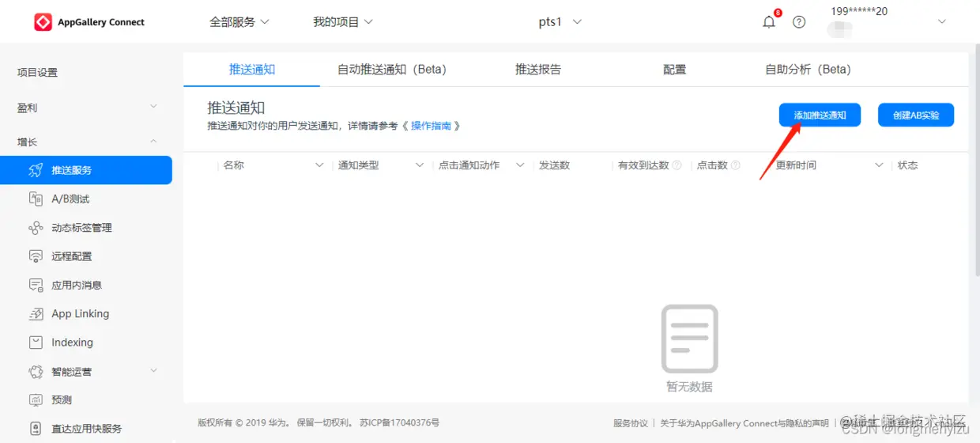Screen dimensions: 980x443
Task: Open 应用内消息 in the sidebar
Action: (77, 285)
